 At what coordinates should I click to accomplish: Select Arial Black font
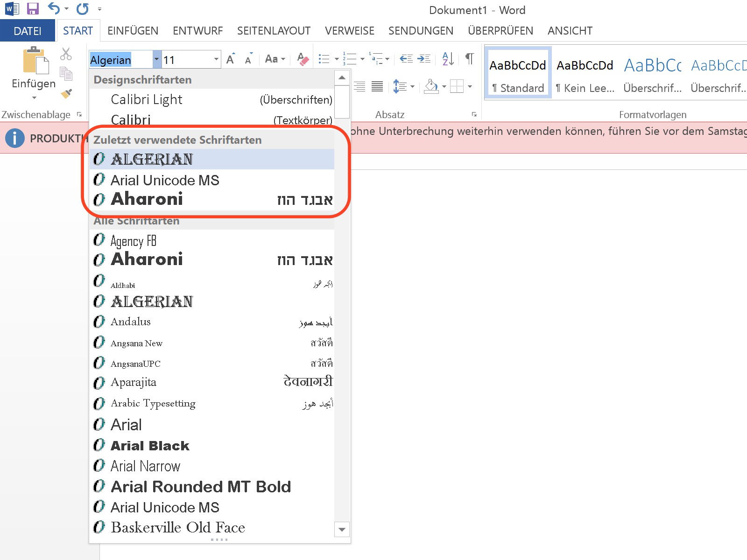point(212,445)
